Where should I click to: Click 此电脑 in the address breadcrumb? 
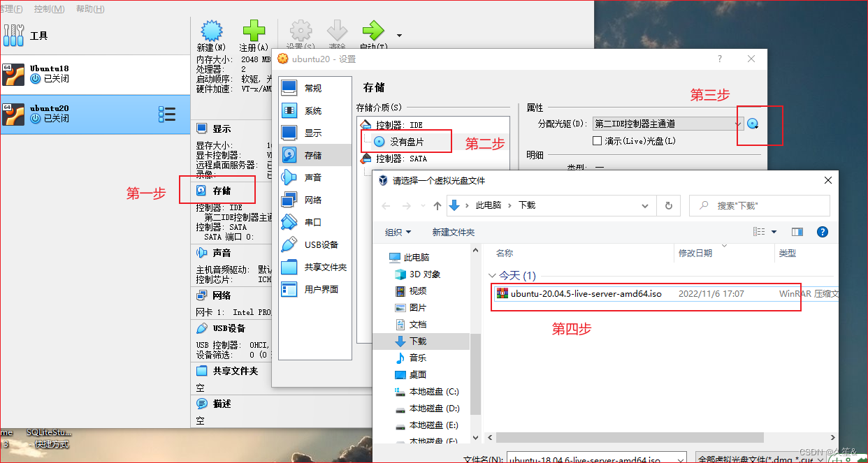[488, 205]
